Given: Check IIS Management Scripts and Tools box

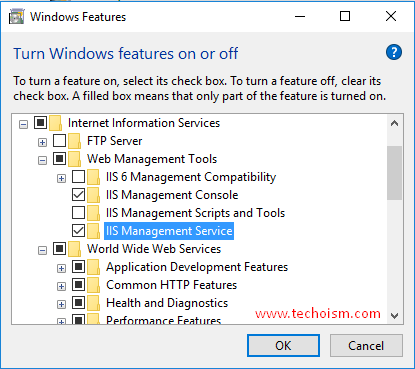Looking at the screenshot, I should 78,213.
